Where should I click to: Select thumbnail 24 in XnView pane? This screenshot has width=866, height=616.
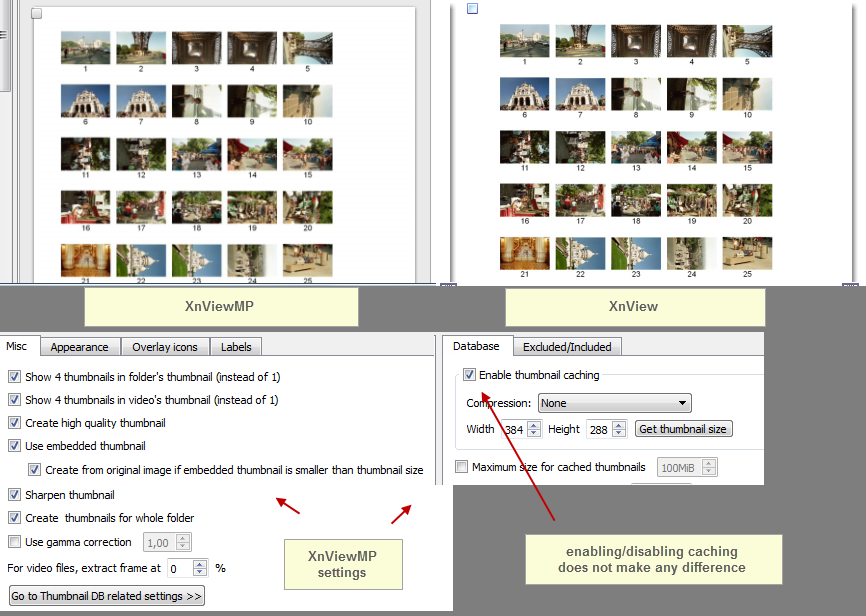tap(691, 254)
